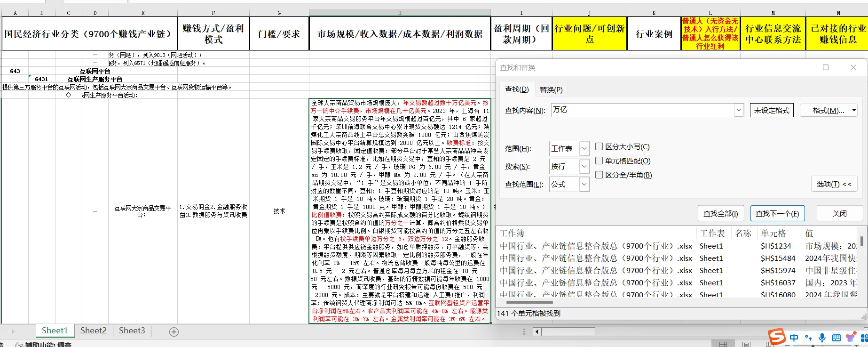Open the Within scope dropdown showing 工作表
Screen dimensions: 868x347
click(584, 149)
